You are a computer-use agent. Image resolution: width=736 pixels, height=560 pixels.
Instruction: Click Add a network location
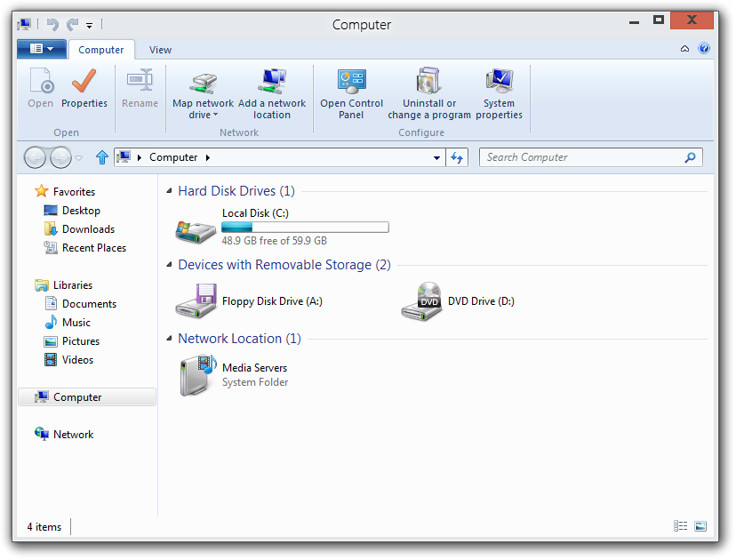click(x=272, y=93)
